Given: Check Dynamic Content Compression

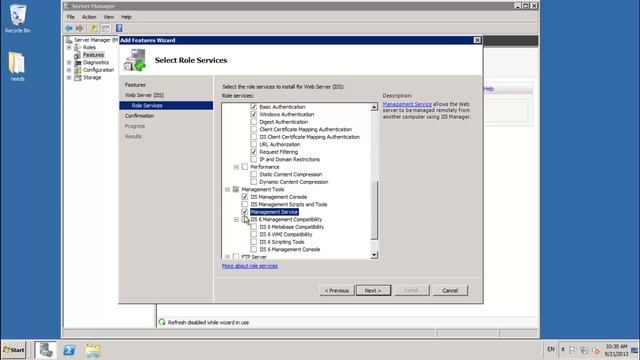Looking at the screenshot, I should click(253, 182).
